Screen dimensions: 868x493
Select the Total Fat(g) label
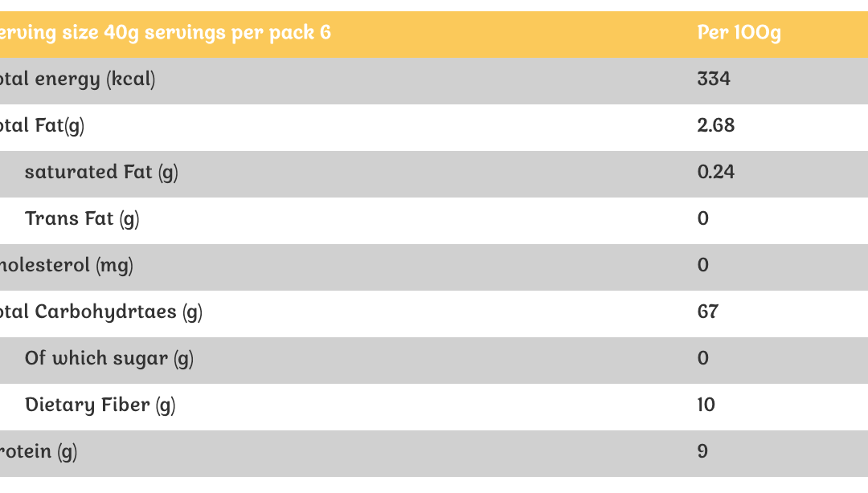[42, 126]
